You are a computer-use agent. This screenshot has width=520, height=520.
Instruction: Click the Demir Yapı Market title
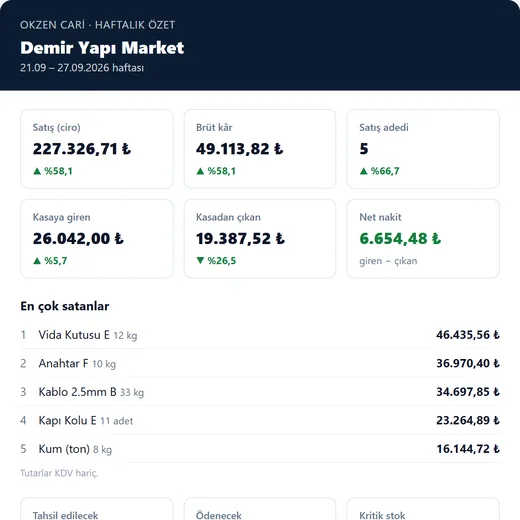coord(102,48)
